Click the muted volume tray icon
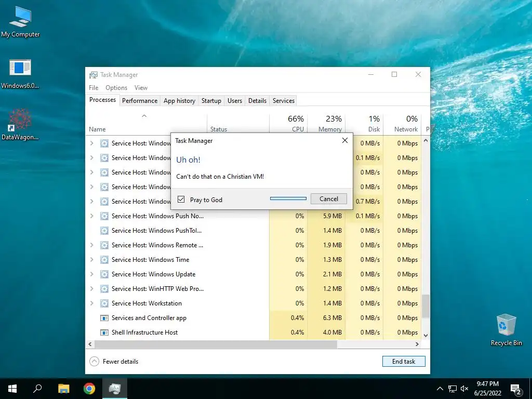Screen dimensions: 532x399 [464, 389]
